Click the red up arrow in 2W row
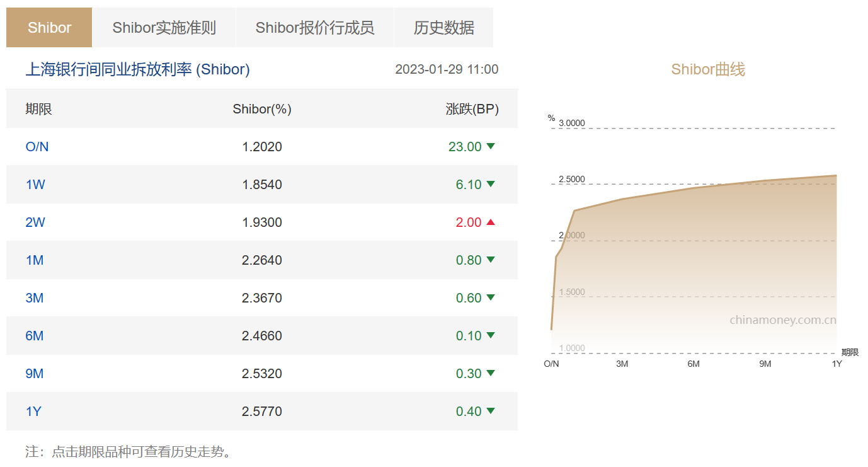 491,222
